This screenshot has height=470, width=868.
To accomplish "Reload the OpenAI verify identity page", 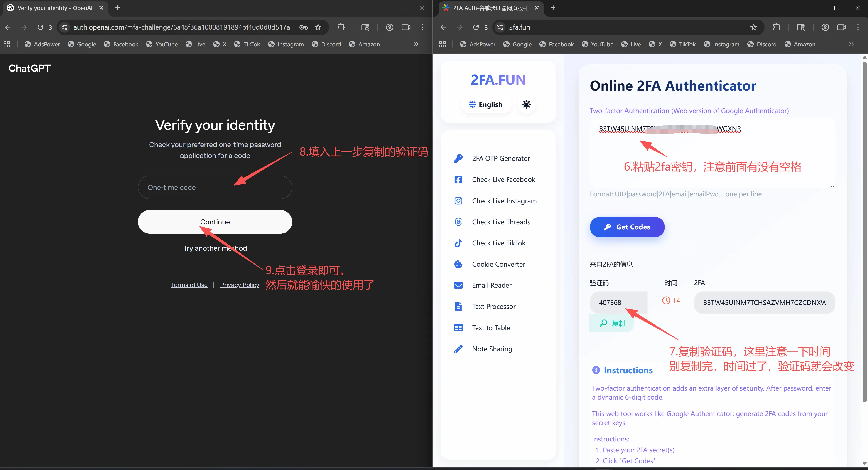I will (x=40, y=27).
